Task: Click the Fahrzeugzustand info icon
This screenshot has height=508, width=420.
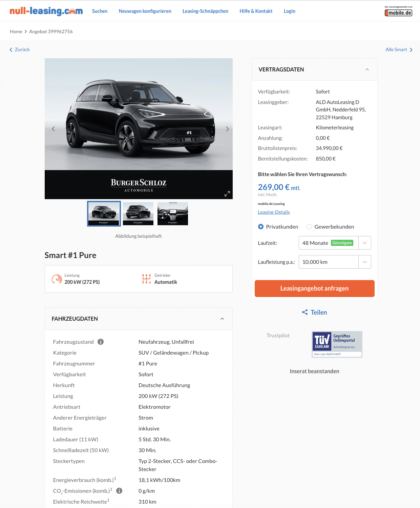Action: coord(101,342)
